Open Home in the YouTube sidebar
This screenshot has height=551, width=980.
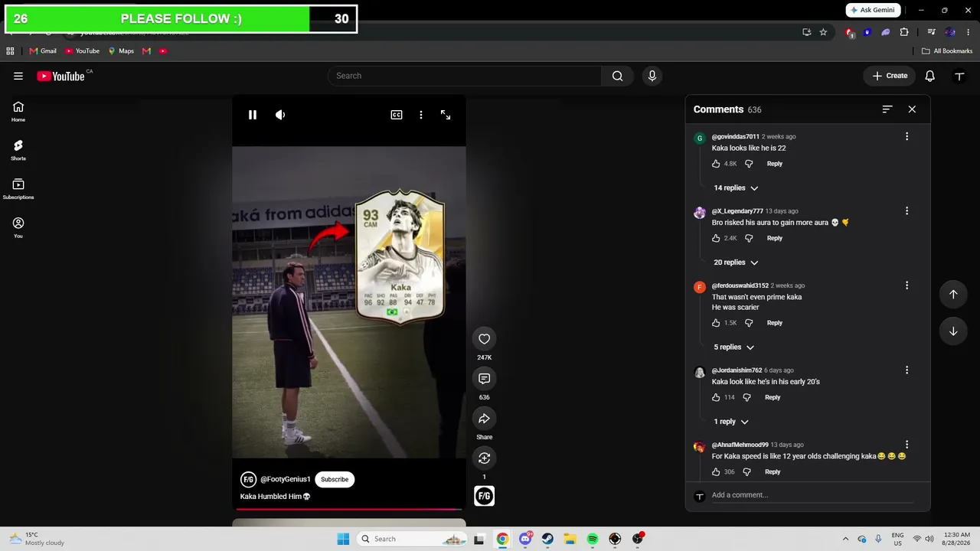pos(18,112)
